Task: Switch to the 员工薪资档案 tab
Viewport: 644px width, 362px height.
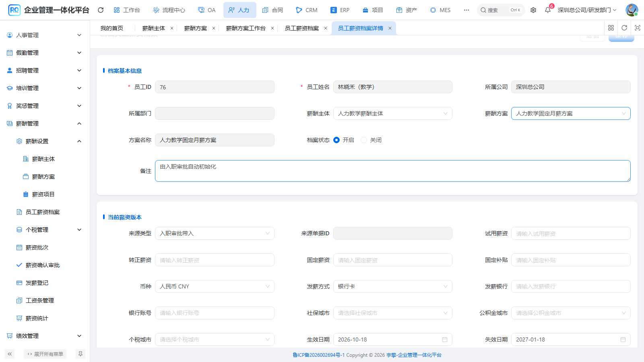Action: point(302,28)
